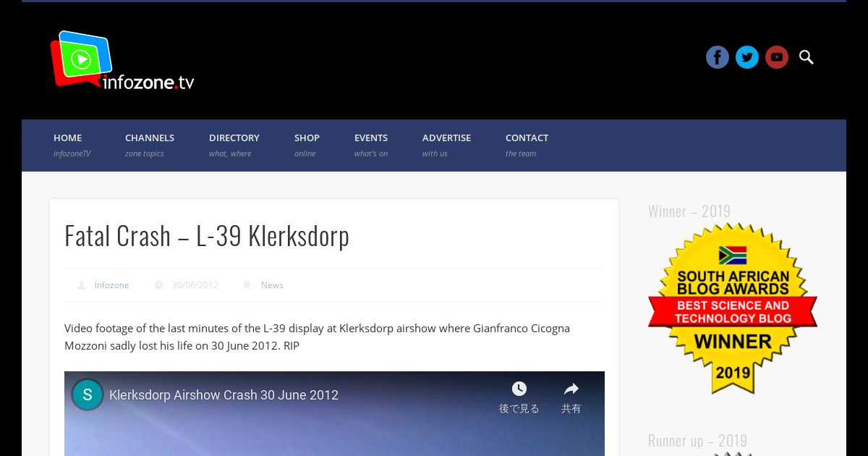
Task: Click the author person icon beside Infozone
Action: point(82,285)
